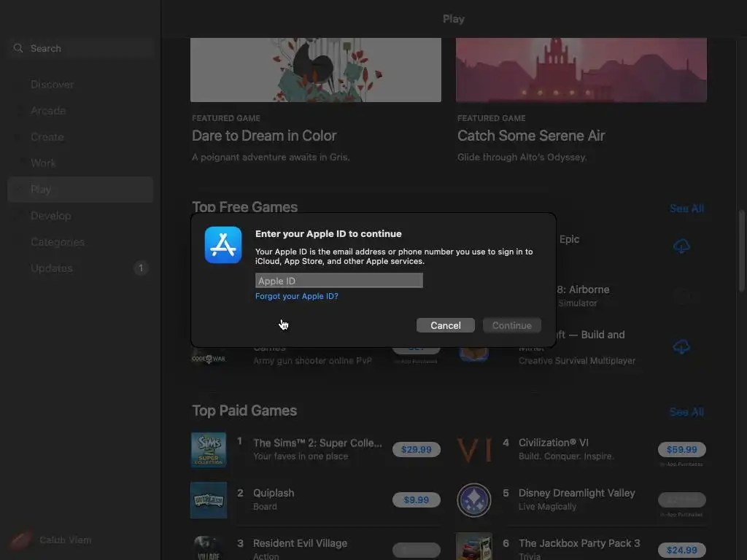The image size is (747, 560).
Task: Buy The Sims 2 for $29.99
Action: point(417,449)
